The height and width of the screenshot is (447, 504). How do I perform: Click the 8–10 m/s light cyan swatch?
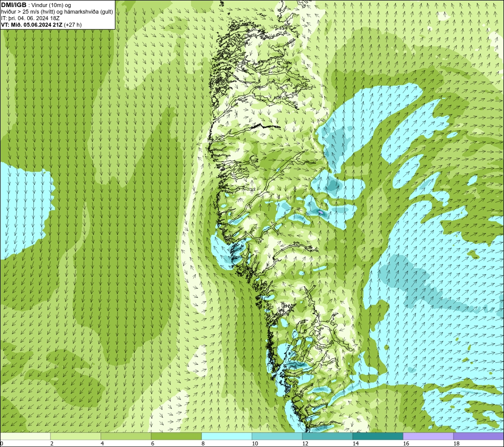(227, 436)
